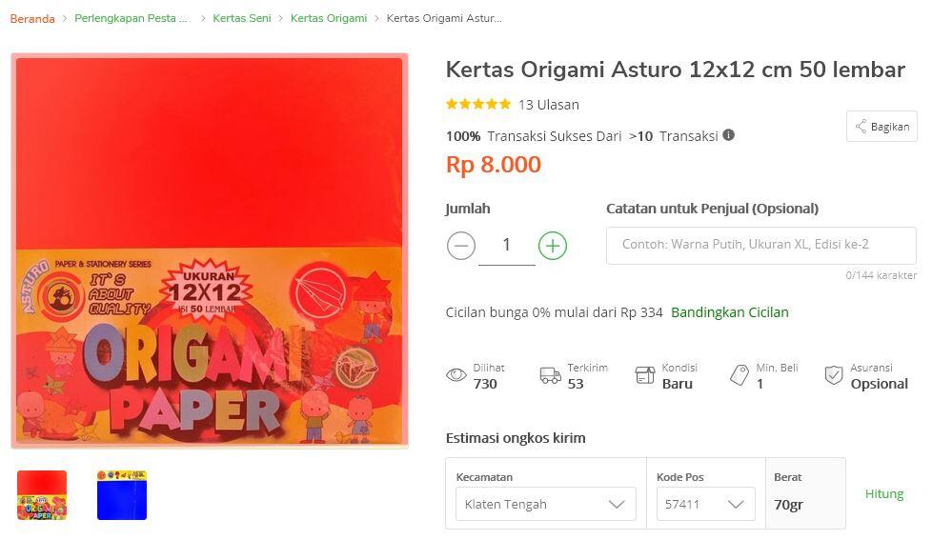Open the info tooltip next to Transaksi

pos(728,135)
